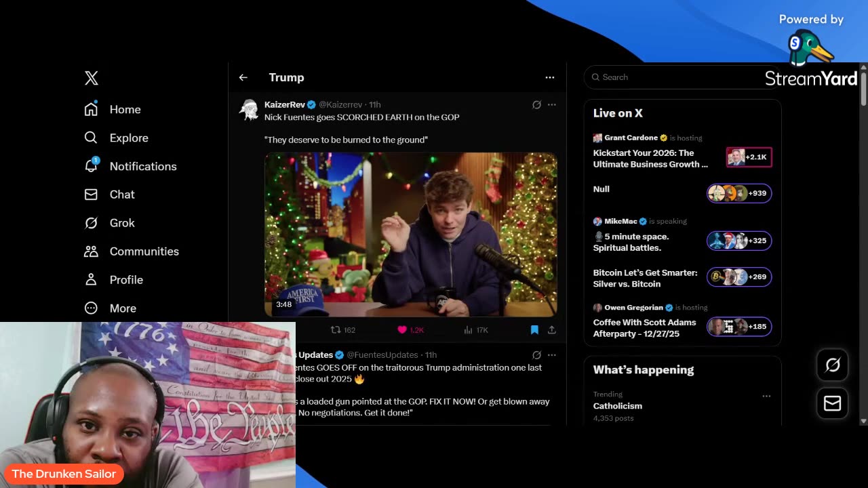Open Grok from the sidebar
The width and height of the screenshot is (868, 488).
pyautogui.click(x=109, y=223)
